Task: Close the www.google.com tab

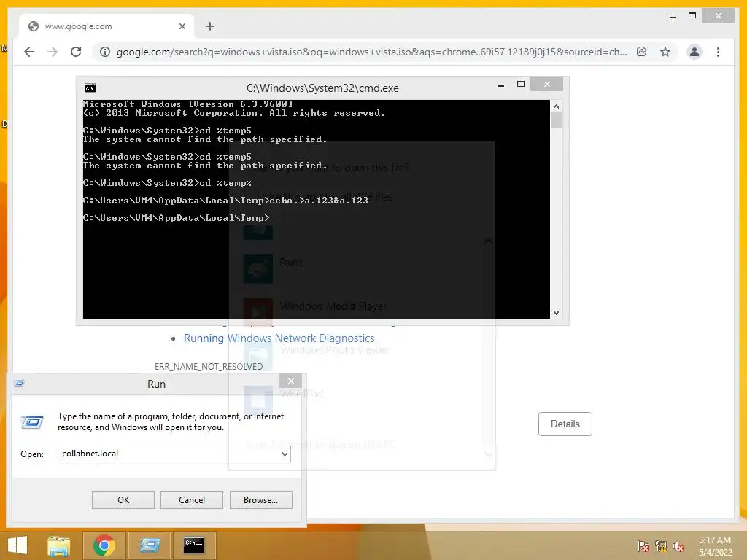Action: pyautogui.click(x=182, y=26)
